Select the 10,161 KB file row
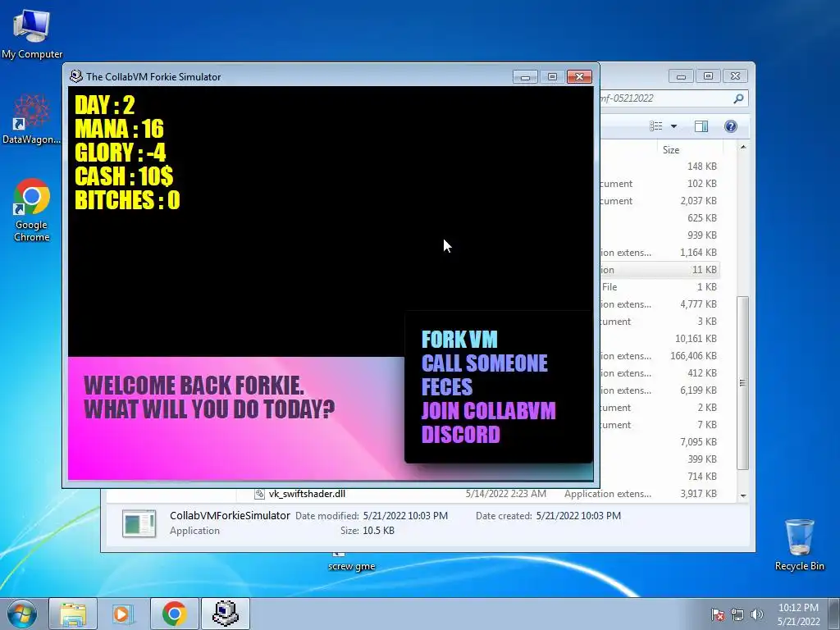 tap(660, 339)
